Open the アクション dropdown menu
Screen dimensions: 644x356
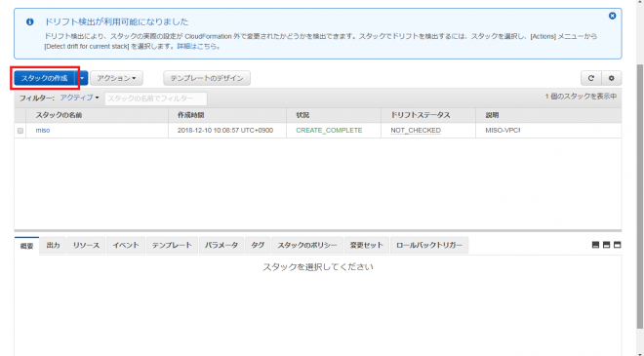(x=117, y=78)
